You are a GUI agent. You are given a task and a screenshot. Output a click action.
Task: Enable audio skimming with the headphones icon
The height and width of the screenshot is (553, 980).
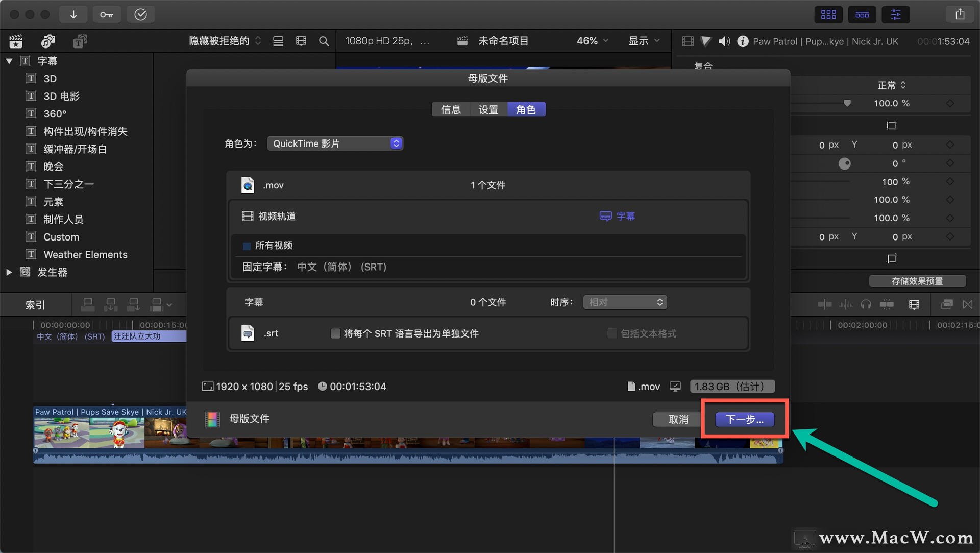pos(866,304)
